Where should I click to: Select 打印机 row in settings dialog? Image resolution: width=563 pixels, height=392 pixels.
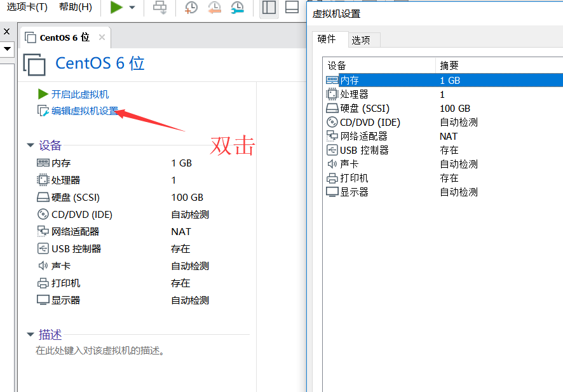coord(444,178)
